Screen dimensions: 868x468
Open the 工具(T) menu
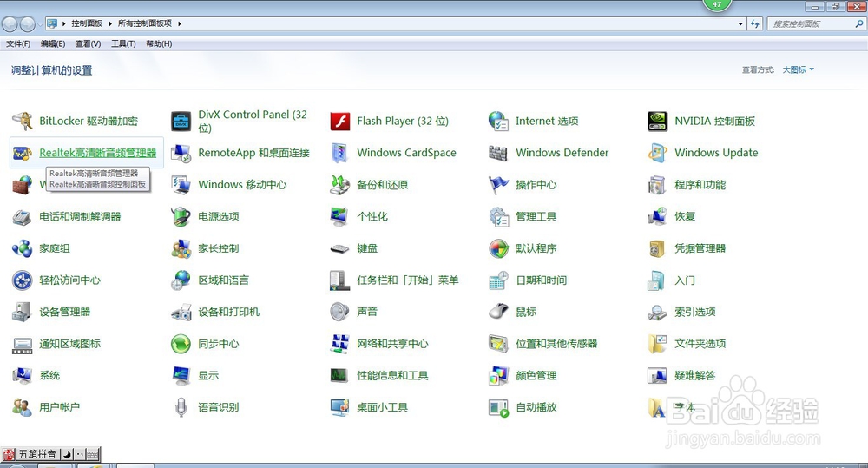click(x=123, y=43)
